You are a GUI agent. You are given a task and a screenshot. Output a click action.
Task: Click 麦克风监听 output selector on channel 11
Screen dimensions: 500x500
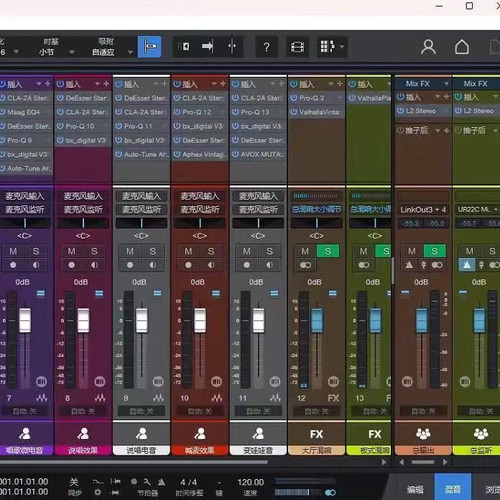point(258,209)
